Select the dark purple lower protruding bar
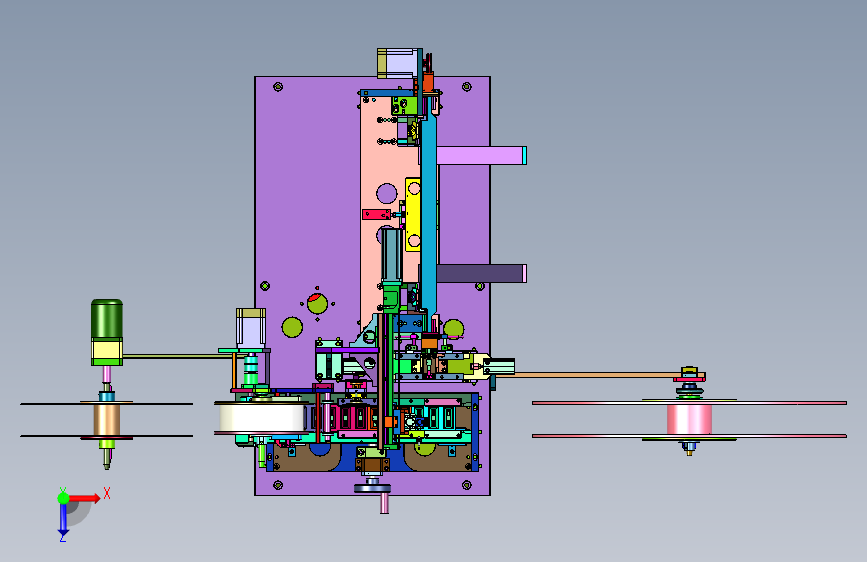The width and height of the screenshot is (867, 562). [481, 273]
